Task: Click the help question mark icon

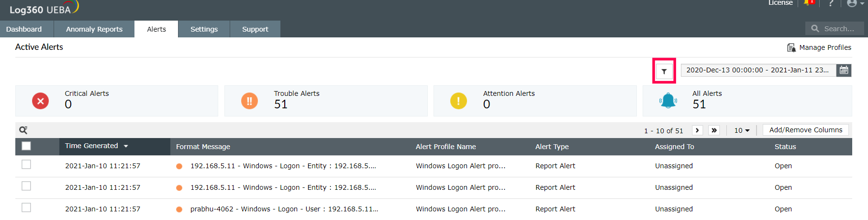Action: (x=831, y=3)
